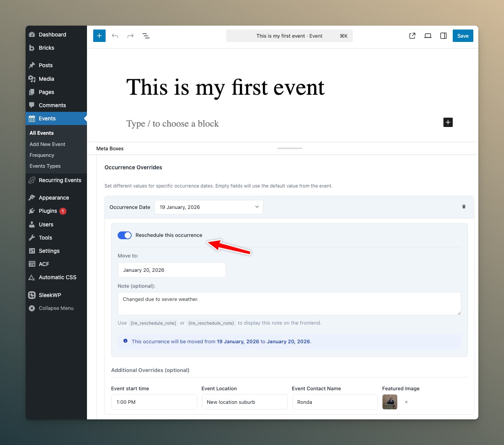Open the Recurring Events menu item
Image resolution: width=504 pixels, height=445 pixels.
(x=60, y=180)
